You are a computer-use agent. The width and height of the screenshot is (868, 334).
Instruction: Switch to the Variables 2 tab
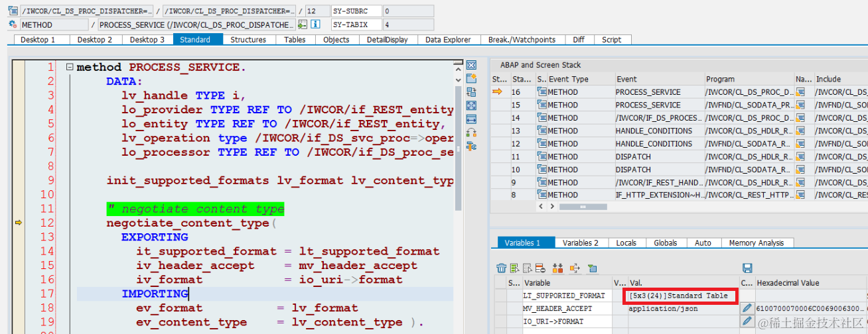581,243
